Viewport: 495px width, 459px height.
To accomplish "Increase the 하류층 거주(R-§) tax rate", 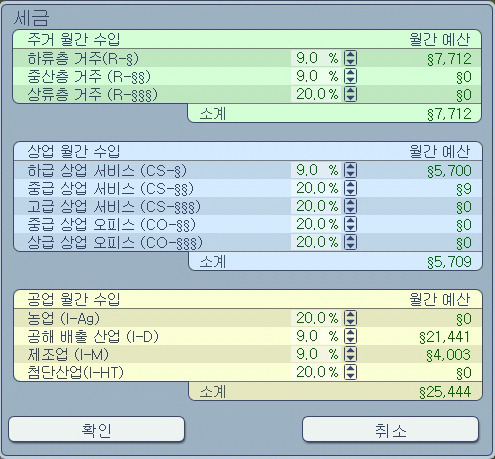I will click(350, 54).
